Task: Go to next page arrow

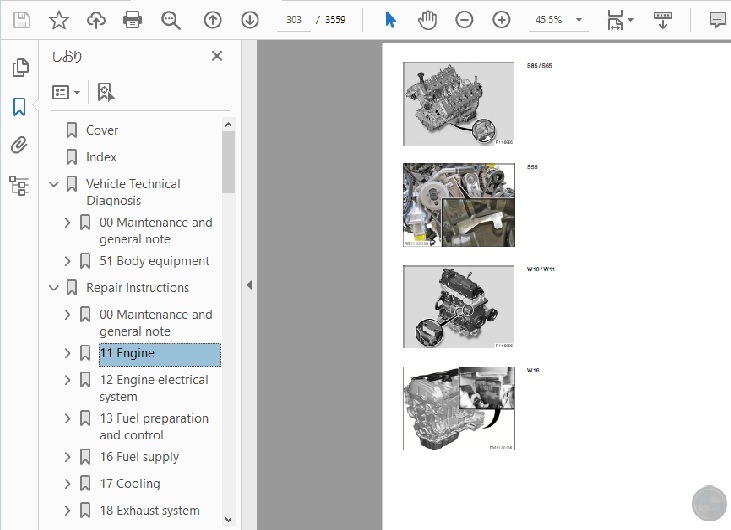Action: (250, 20)
